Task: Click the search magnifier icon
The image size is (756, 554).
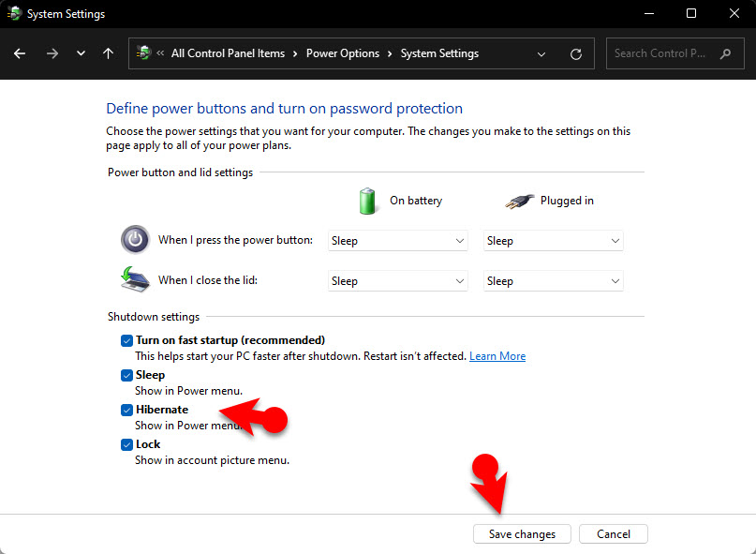Action: tap(725, 53)
